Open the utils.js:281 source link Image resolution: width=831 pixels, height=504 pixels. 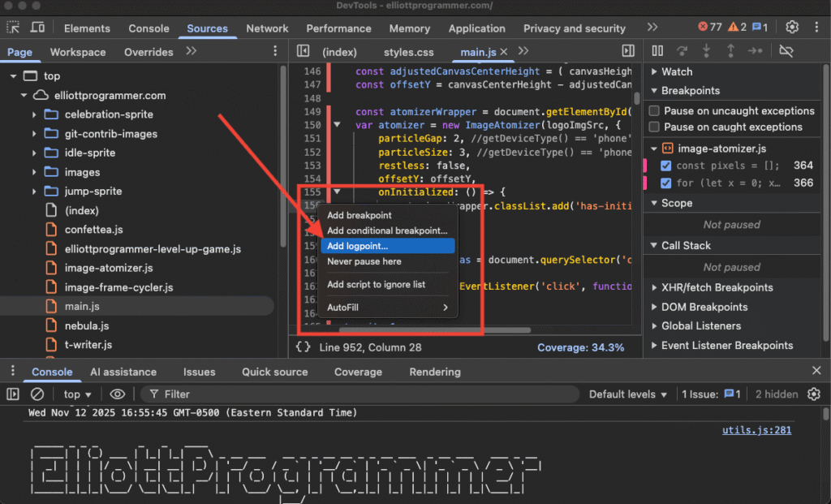pos(756,430)
